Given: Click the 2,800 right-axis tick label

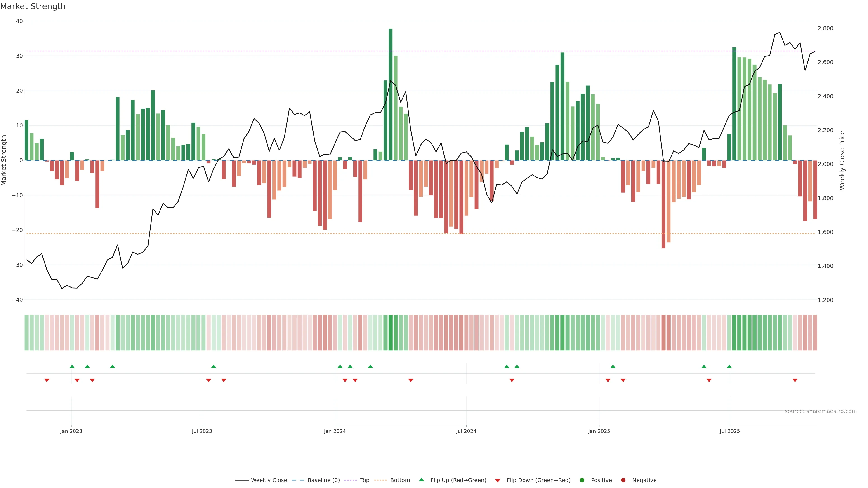Looking at the screenshot, I should [825, 28].
